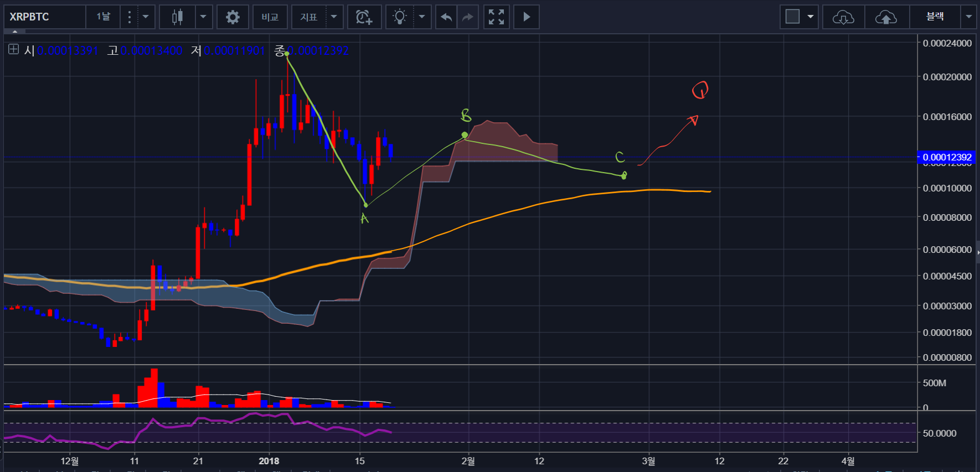Click the 500M volume axis label

(x=934, y=383)
